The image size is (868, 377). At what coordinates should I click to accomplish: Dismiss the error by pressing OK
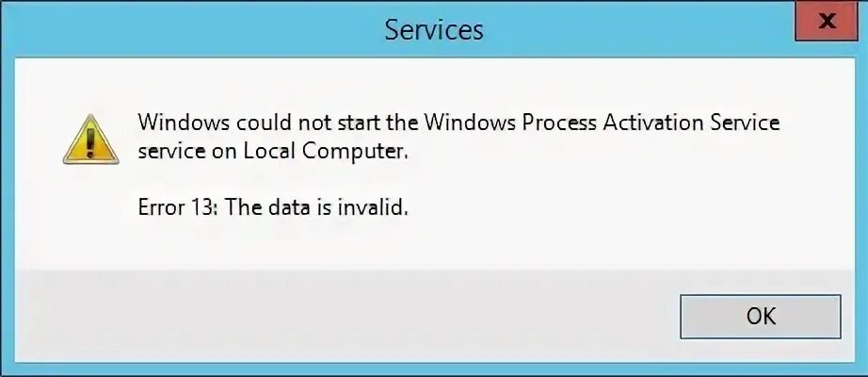coord(760,316)
